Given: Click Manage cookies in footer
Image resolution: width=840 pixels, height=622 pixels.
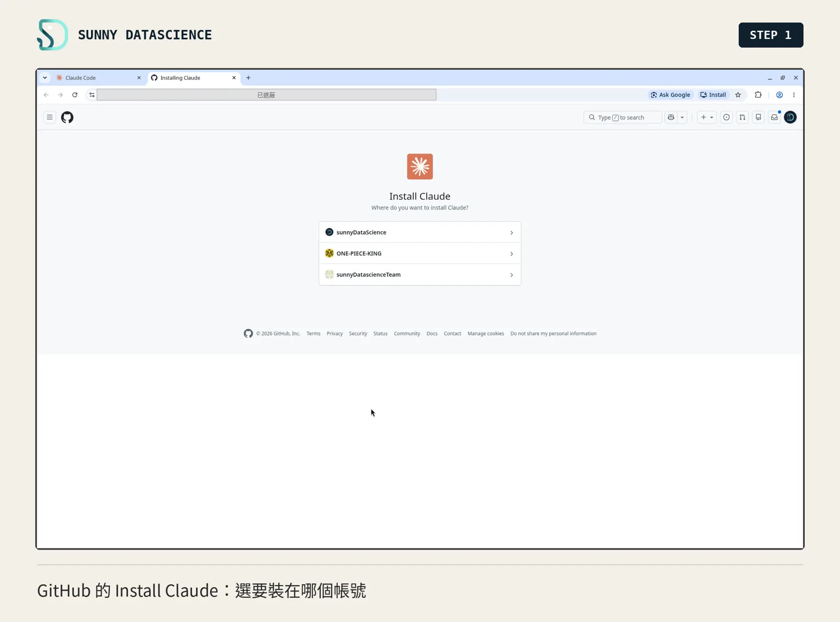Looking at the screenshot, I should [x=486, y=333].
